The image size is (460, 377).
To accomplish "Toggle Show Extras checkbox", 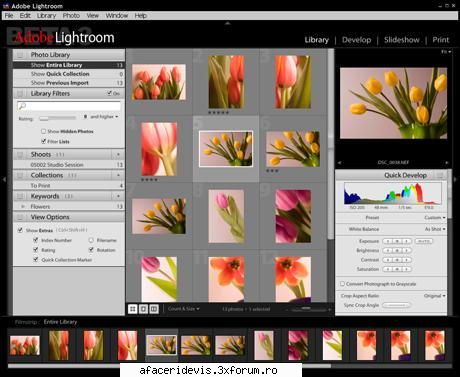I will tap(20, 230).
